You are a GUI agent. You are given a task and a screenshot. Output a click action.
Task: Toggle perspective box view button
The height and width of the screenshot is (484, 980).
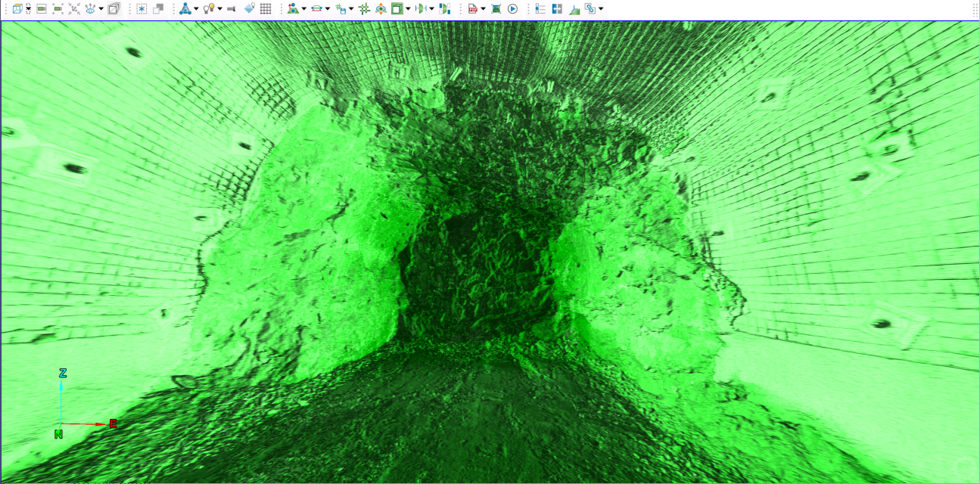pyautogui.click(x=114, y=9)
